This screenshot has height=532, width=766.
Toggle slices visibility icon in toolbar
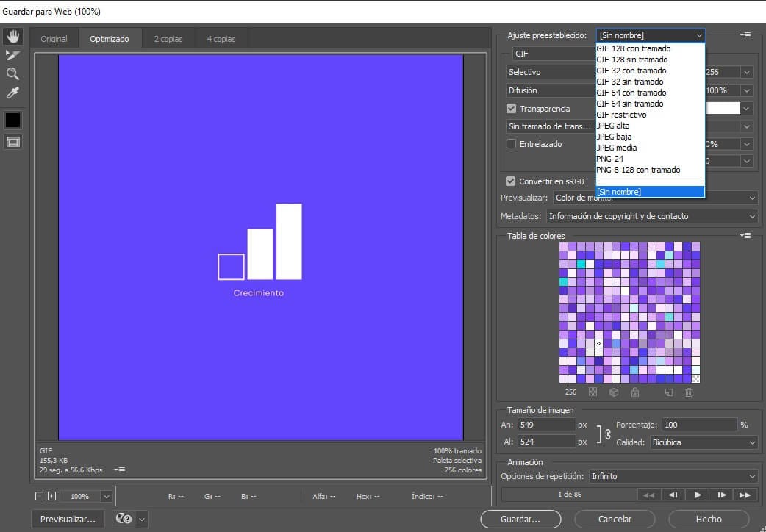[x=12, y=142]
